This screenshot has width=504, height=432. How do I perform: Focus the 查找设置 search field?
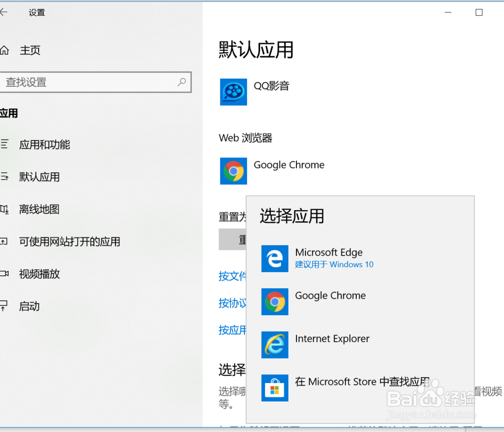point(95,82)
